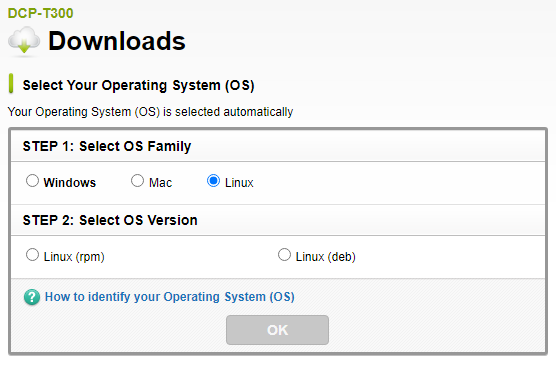Click the STEP 2: Select OS Version header
The height and width of the screenshot is (365, 556).
point(110,220)
